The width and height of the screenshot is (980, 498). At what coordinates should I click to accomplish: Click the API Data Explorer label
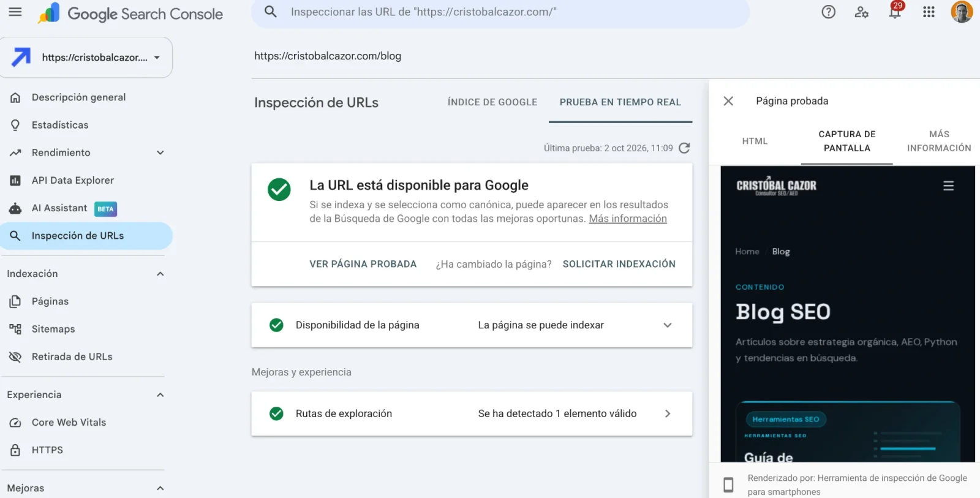coord(73,180)
